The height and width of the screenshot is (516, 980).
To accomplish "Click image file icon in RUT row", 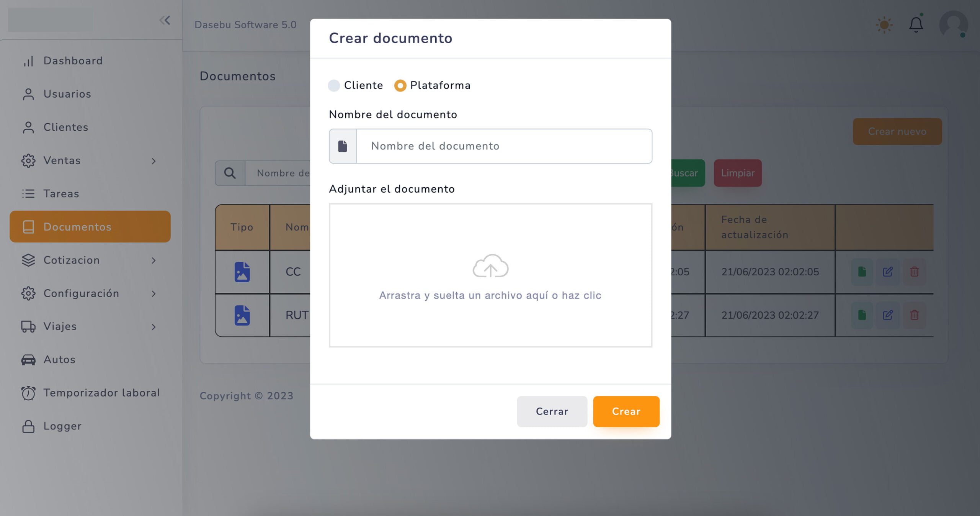I will [242, 315].
